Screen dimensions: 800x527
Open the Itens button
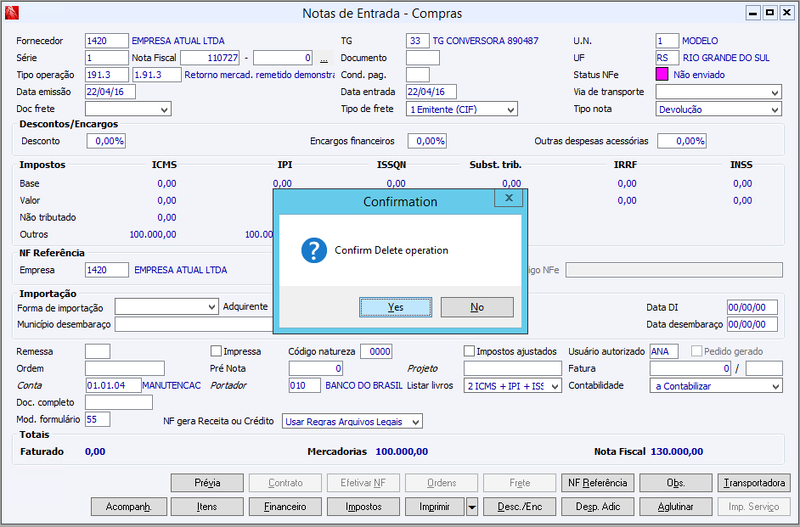click(207, 507)
